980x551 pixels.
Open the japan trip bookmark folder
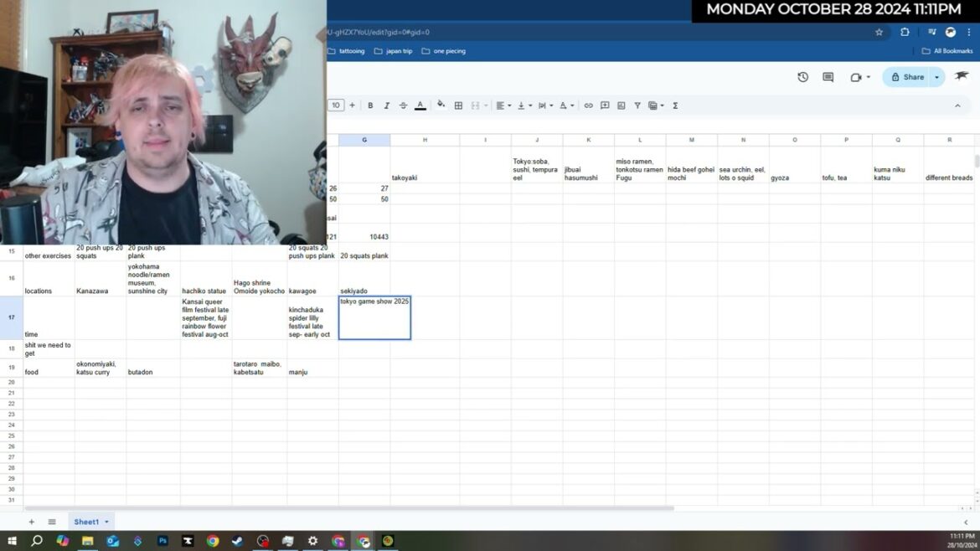(x=393, y=51)
